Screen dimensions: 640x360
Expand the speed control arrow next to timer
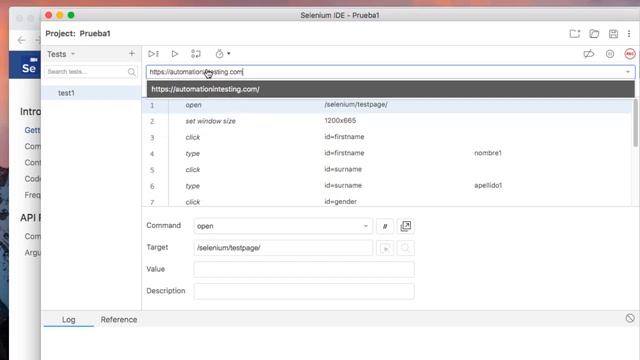tap(229, 53)
